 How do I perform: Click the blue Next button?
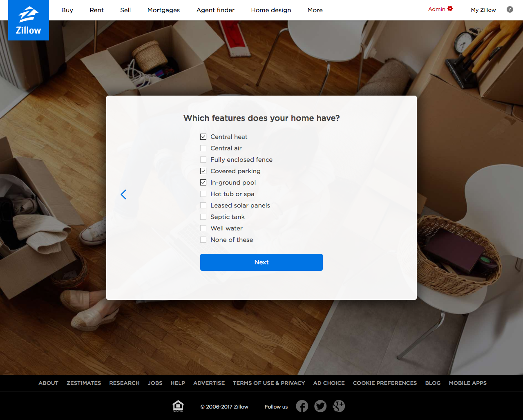coord(261,262)
